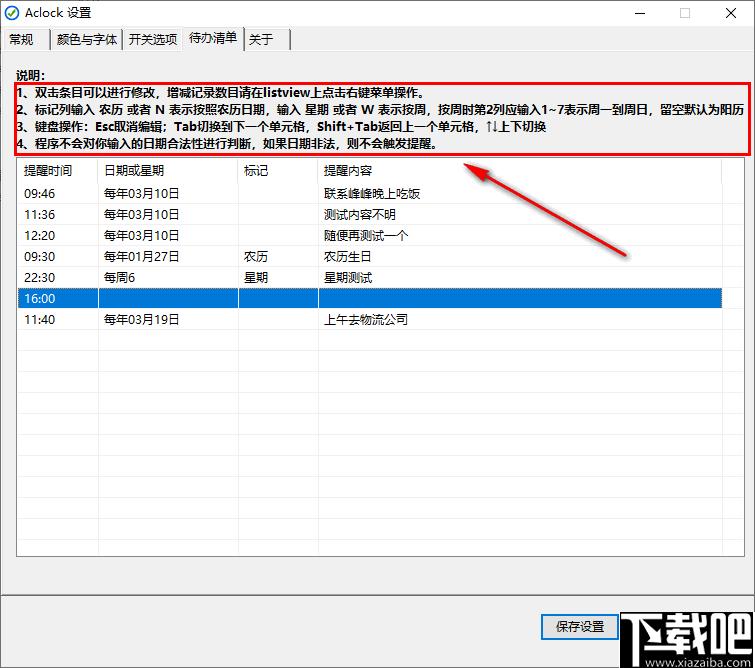Viewport: 755px width, 668px height.
Task: Minimize the Aclock 设置 window
Action: 640,13
